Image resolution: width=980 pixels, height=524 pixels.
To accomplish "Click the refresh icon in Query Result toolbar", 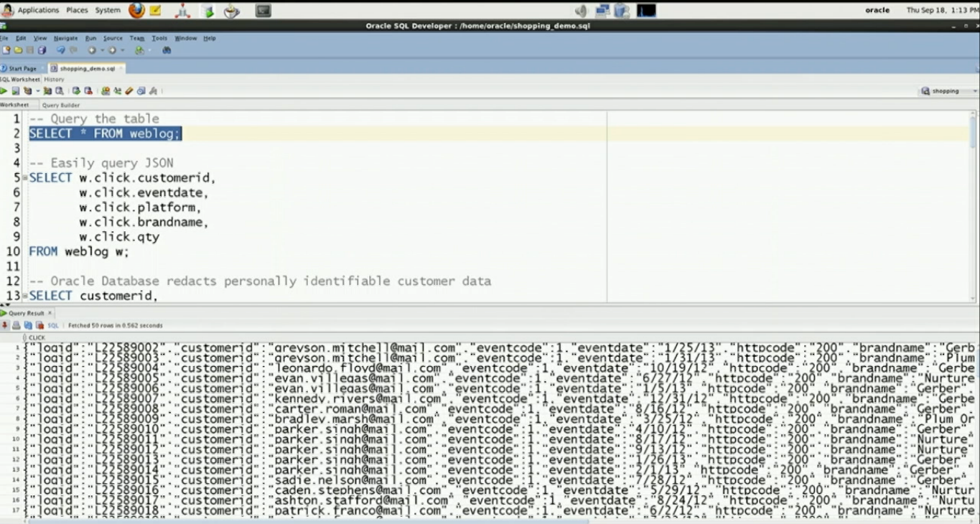I will [28, 325].
